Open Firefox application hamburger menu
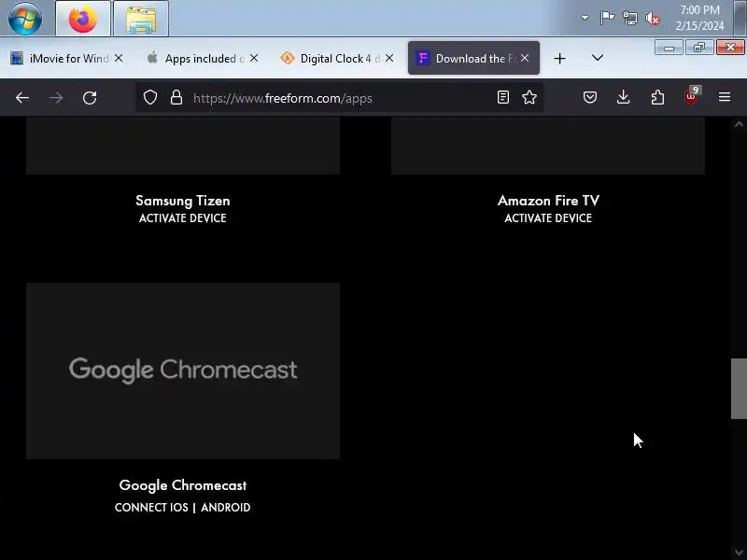The width and height of the screenshot is (747, 560). click(x=725, y=98)
